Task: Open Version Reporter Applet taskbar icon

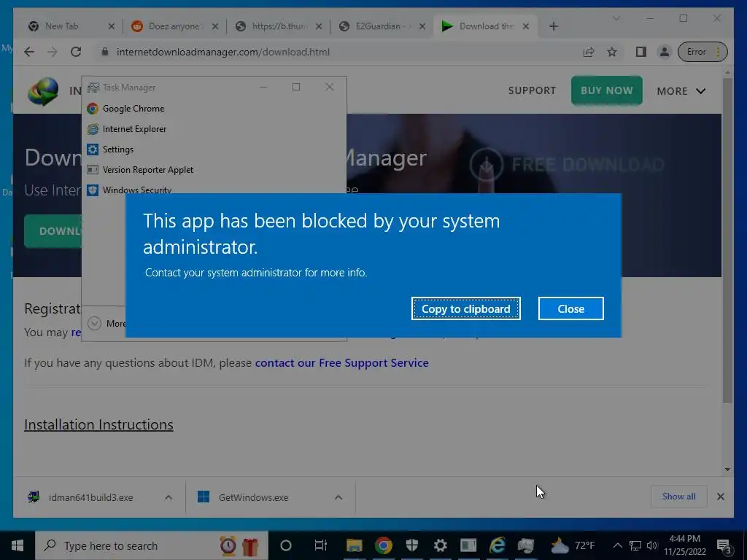Action: coord(468,545)
